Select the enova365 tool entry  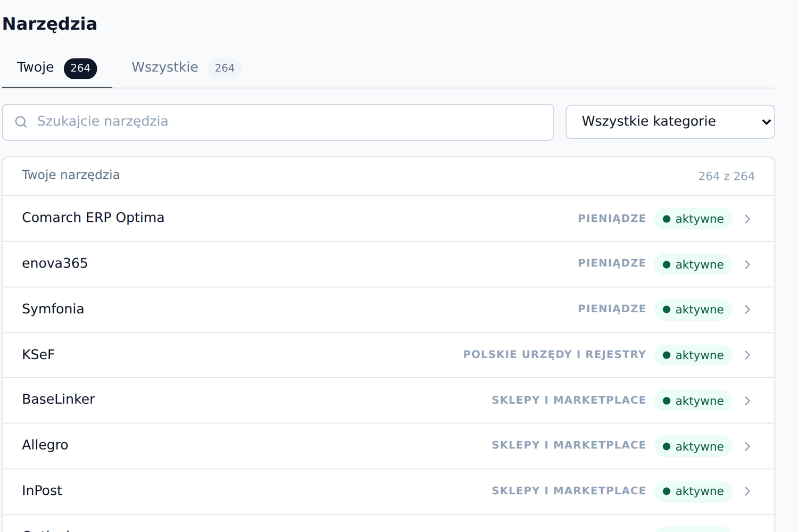[388, 264]
